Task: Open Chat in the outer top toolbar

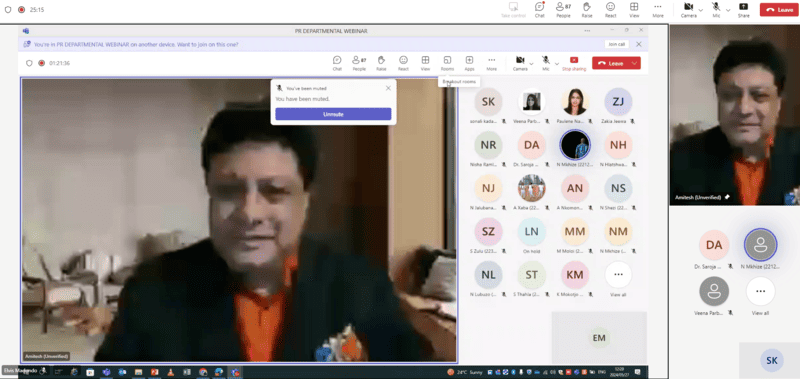Action: pos(539,10)
